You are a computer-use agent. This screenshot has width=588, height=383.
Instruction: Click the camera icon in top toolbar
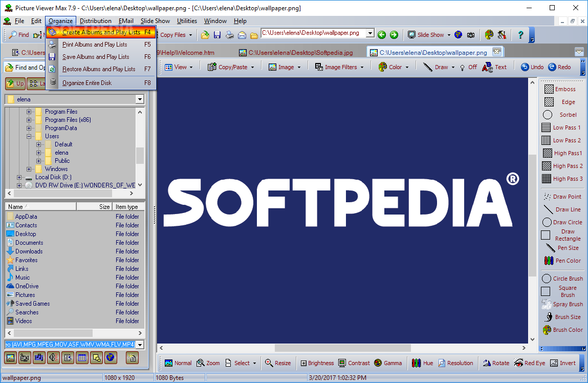tap(471, 35)
